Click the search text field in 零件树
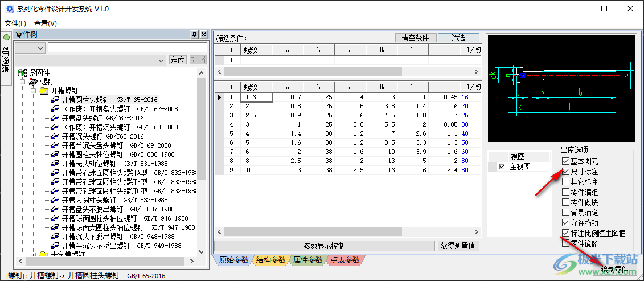The width and height of the screenshot is (644, 281). pyautogui.click(x=128, y=48)
